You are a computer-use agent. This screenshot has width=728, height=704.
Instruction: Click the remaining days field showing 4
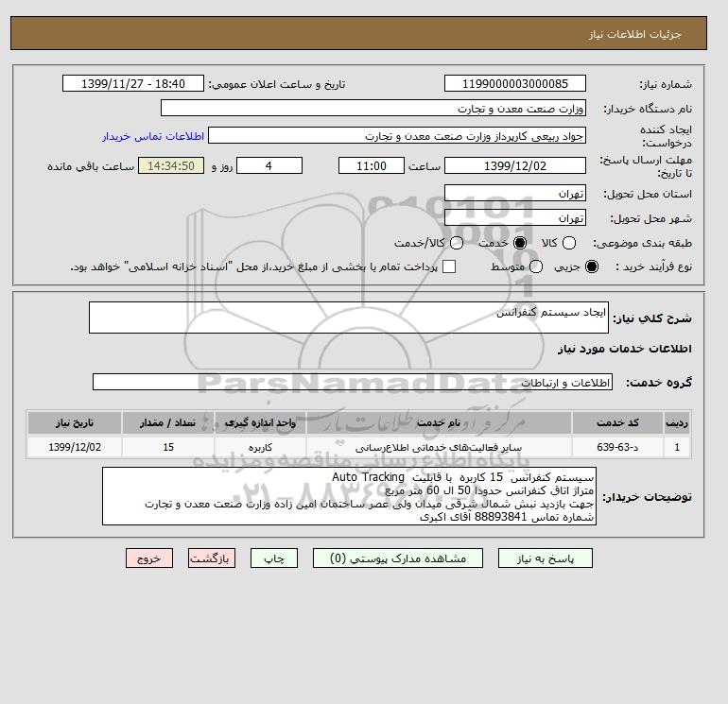pyautogui.click(x=269, y=165)
